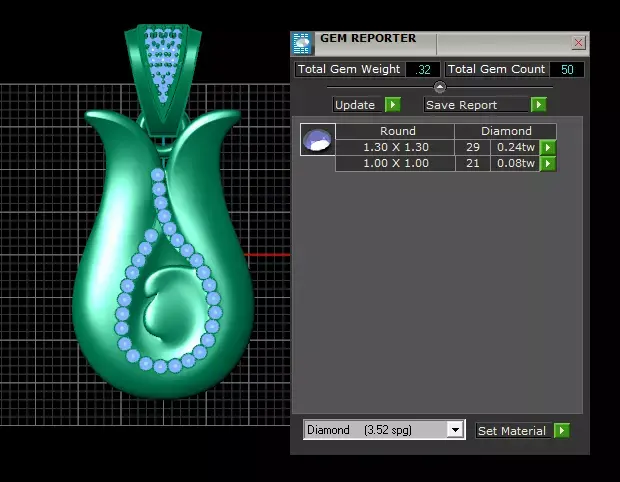Run Update with its green arrow

tap(393, 105)
